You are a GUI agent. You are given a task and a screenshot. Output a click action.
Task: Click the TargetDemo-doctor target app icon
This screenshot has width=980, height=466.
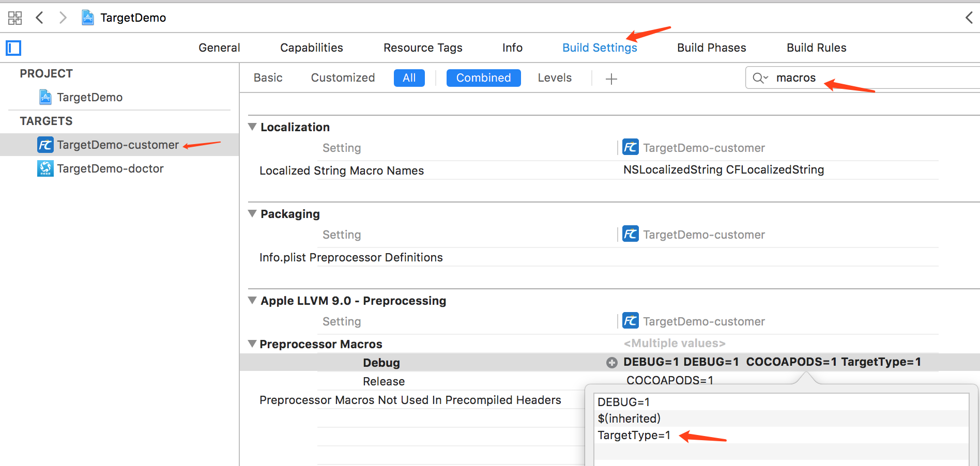[x=45, y=168]
